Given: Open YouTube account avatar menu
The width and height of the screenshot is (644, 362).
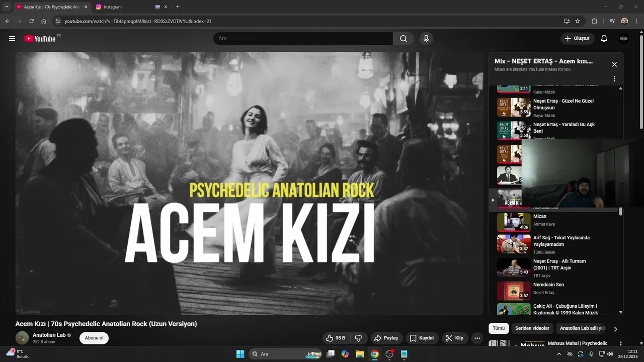Looking at the screenshot, I should click(x=623, y=39).
